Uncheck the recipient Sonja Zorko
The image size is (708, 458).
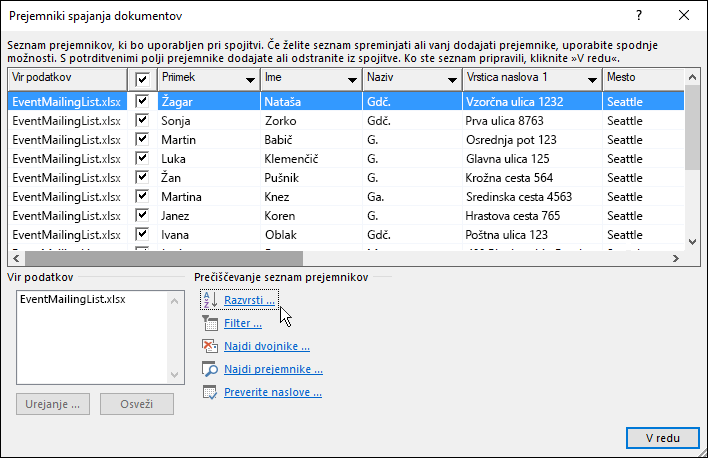point(142,120)
